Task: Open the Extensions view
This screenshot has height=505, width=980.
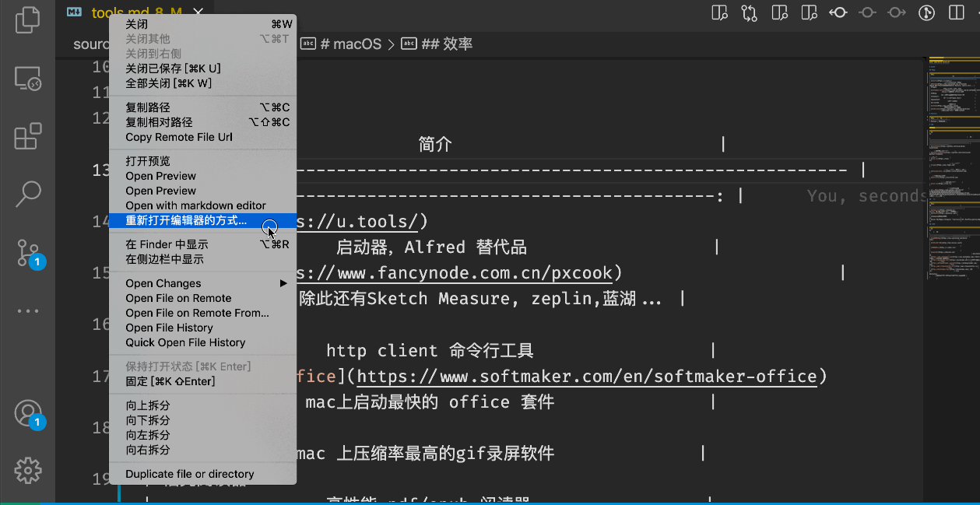Action: 27,136
